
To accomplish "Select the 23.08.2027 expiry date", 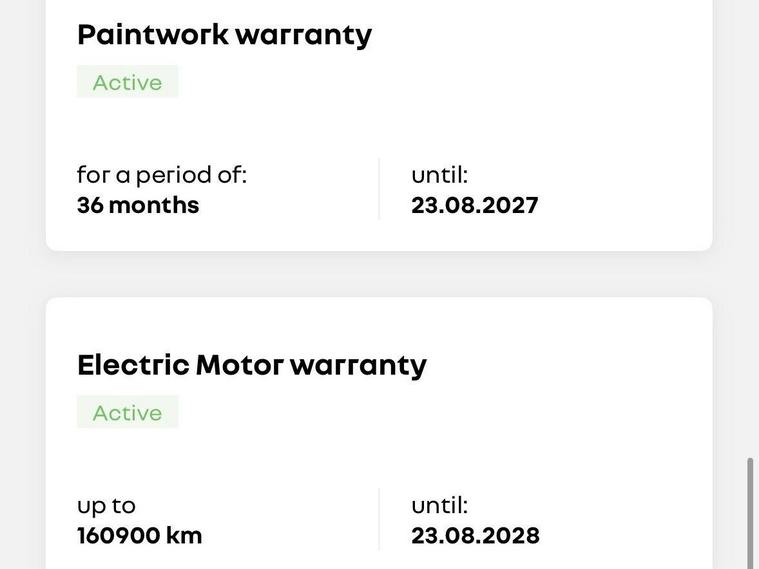I will tap(474, 205).
